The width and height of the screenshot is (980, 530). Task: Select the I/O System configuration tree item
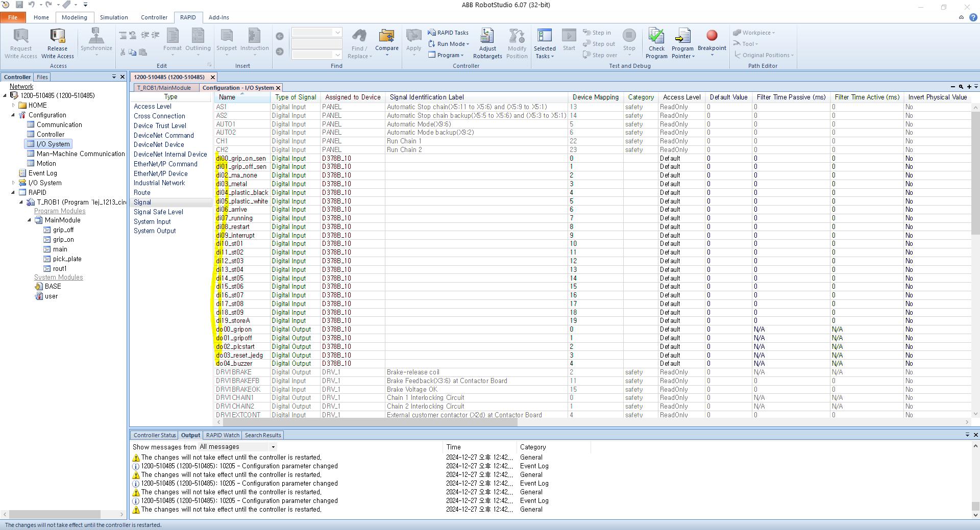[49, 144]
